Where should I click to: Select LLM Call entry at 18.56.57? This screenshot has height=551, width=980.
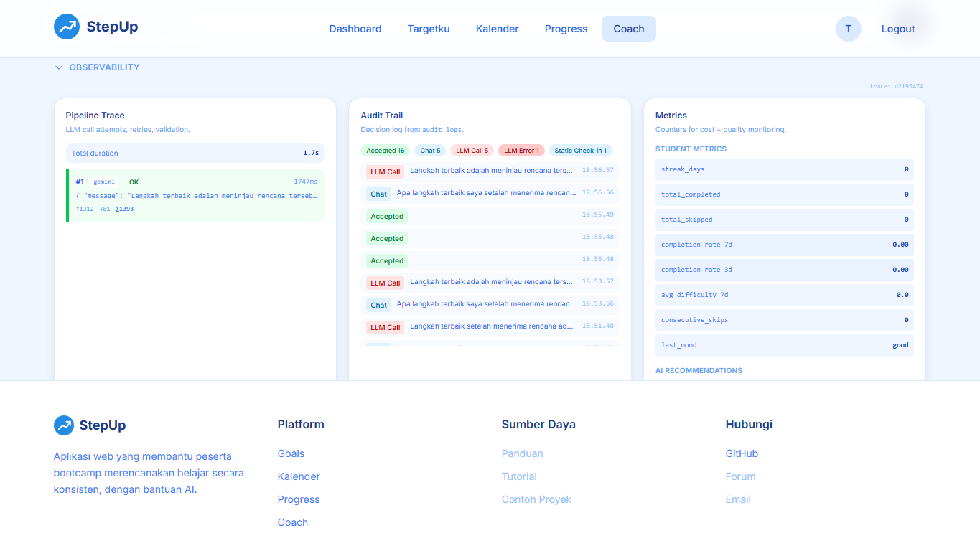coord(490,171)
